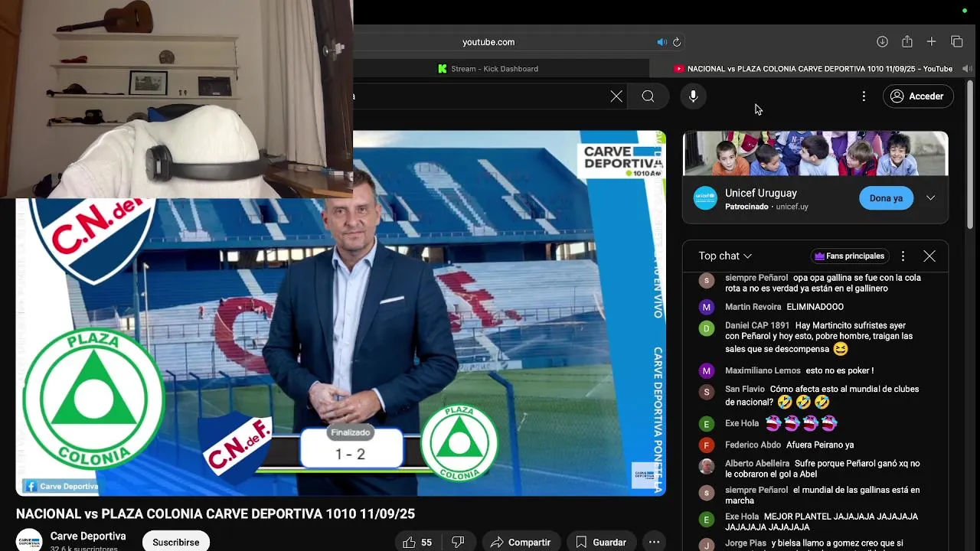Select the NACIONAL vs PLAZA COLONIA YouTube tab
Screen dimensions: 980x551
(813, 69)
